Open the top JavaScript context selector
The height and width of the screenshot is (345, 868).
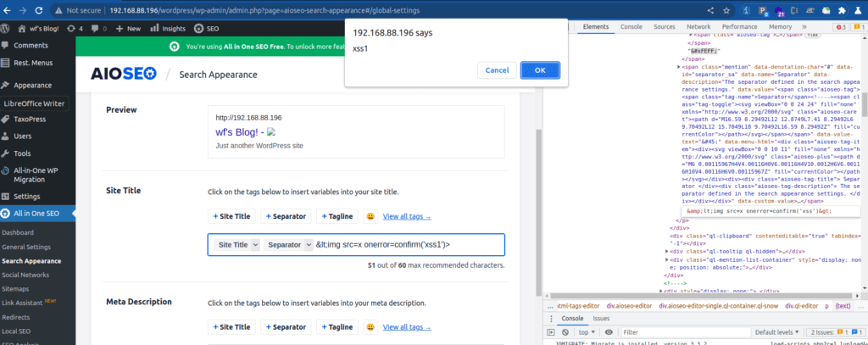587,331
